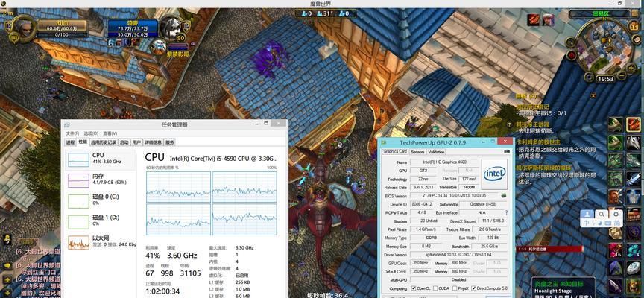Switch to the 用户 tab
This screenshot has height=298, width=644.
pyautogui.click(x=136, y=142)
